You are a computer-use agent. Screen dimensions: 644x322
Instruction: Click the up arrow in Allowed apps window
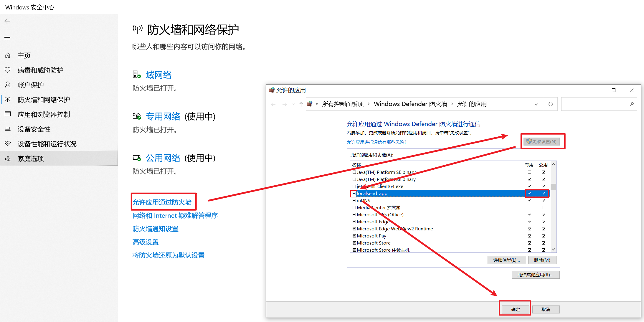pos(301,104)
